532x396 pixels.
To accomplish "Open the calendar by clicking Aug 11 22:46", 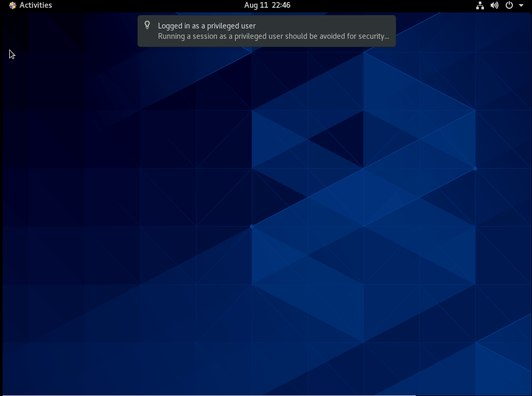I will (267, 5).
